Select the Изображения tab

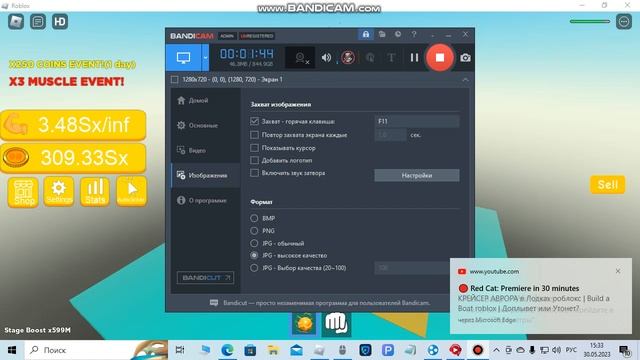pyautogui.click(x=205, y=176)
